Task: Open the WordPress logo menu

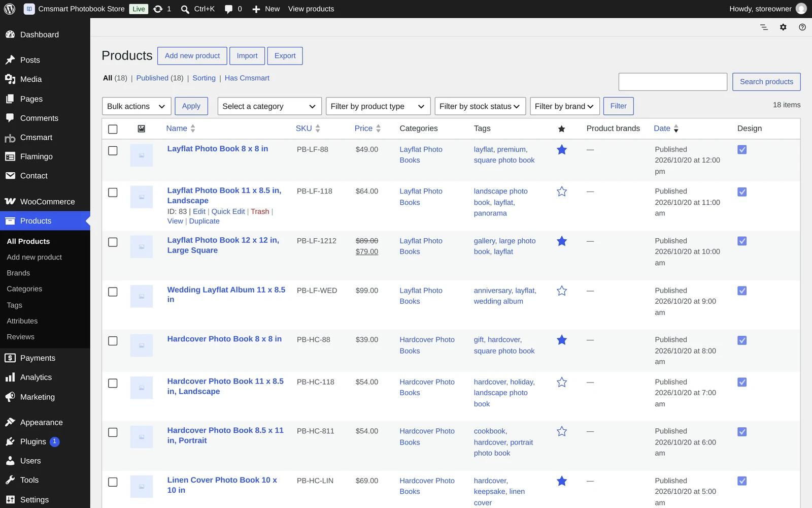Action: point(10,9)
